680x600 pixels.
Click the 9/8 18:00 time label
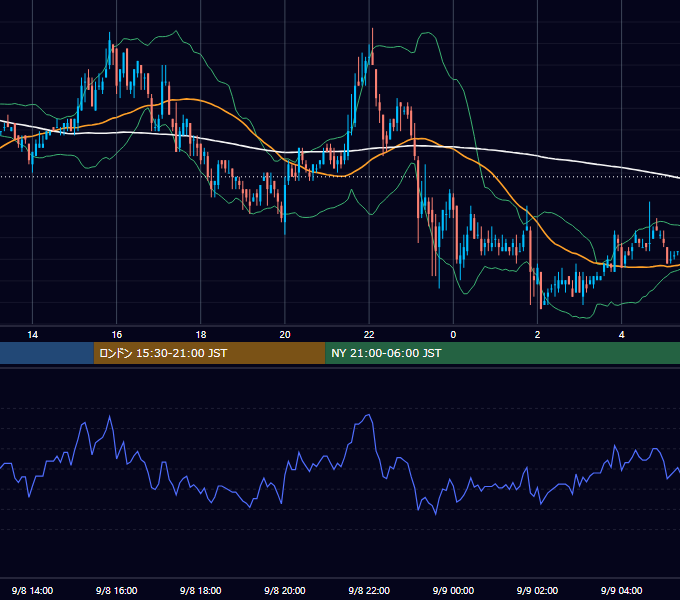click(x=201, y=590)
